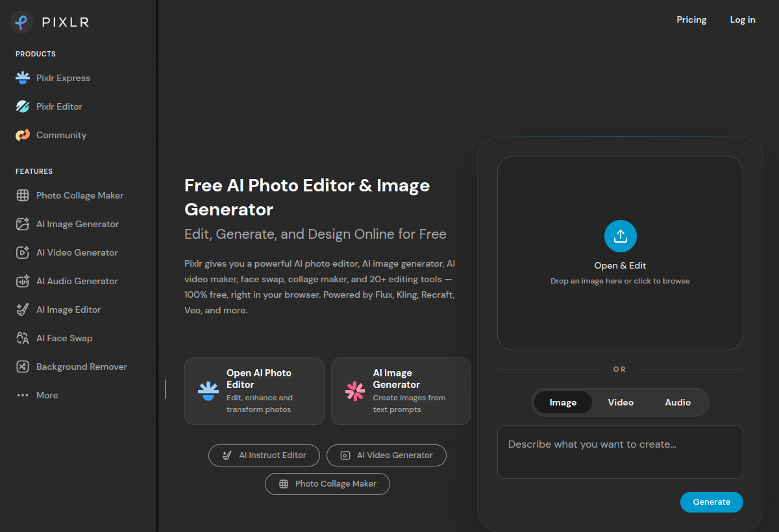Click the FEATURES section header

point(34,171)
